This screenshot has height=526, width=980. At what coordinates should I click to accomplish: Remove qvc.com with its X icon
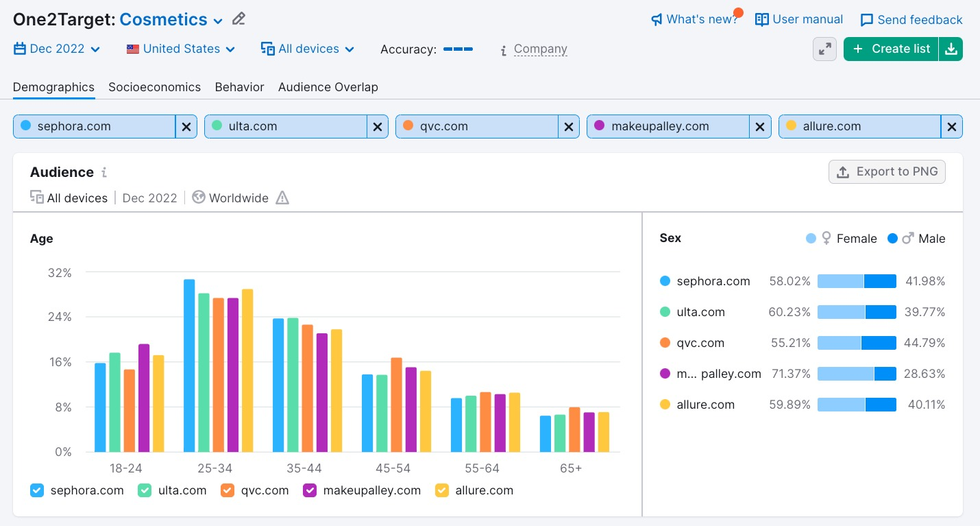click(569, 126)
